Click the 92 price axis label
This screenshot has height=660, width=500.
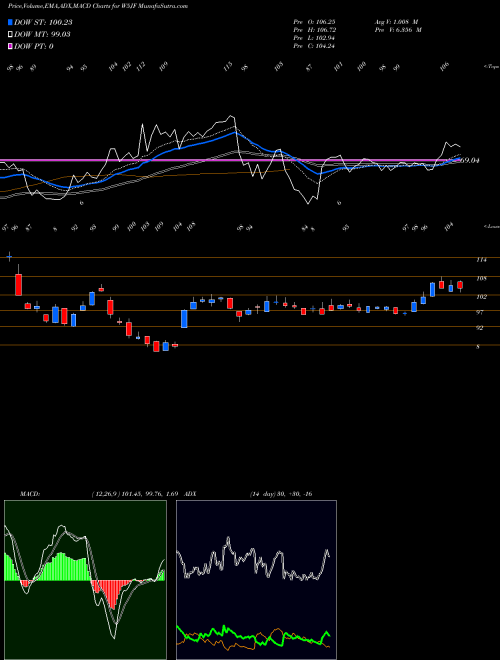point(480,327)
